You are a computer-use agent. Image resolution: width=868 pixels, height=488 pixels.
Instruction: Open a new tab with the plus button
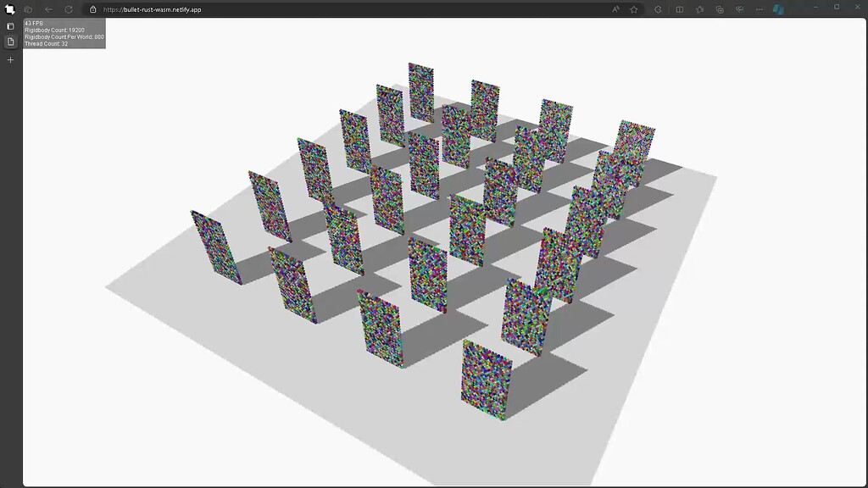click(9, 59)
